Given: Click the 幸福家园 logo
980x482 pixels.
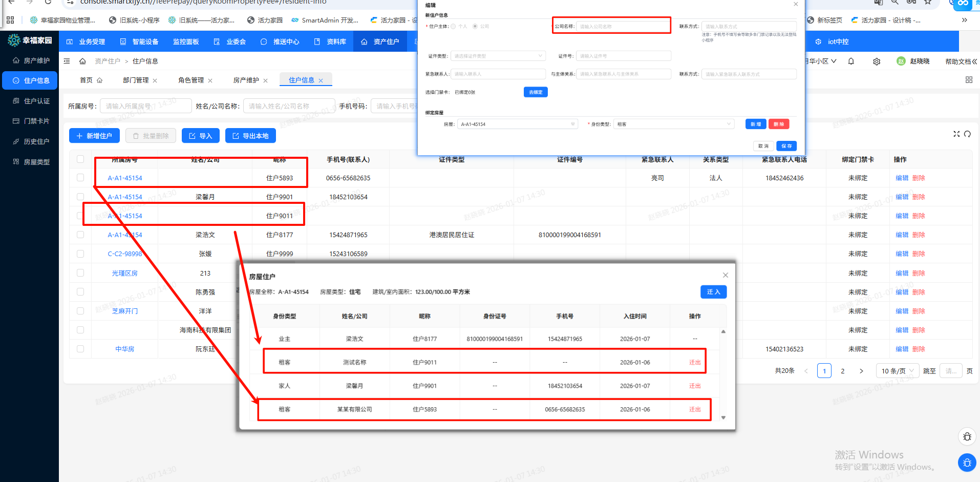Looking at the screenshot, I should pos(30,40).
